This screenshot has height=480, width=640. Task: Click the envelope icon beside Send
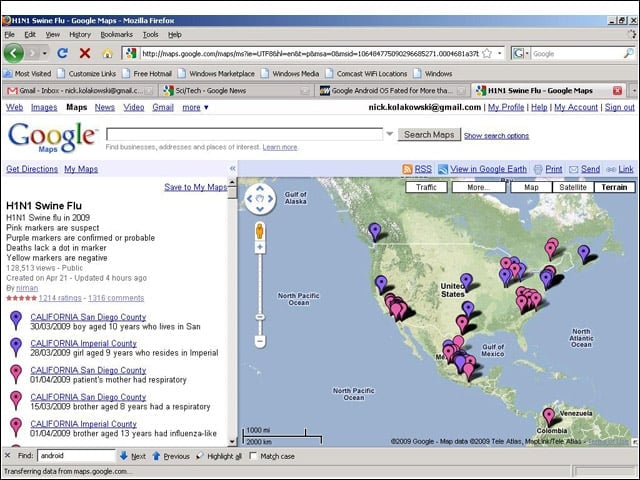click(x=573, y=169)
